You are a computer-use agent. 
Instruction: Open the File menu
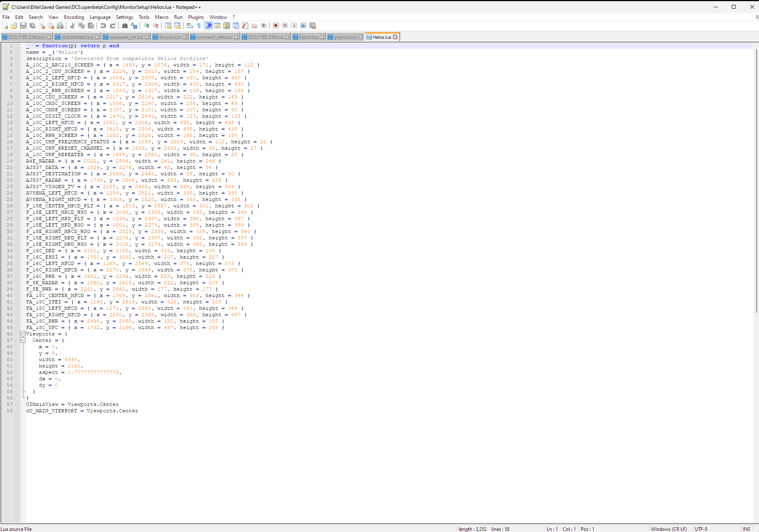coord(6,17)
